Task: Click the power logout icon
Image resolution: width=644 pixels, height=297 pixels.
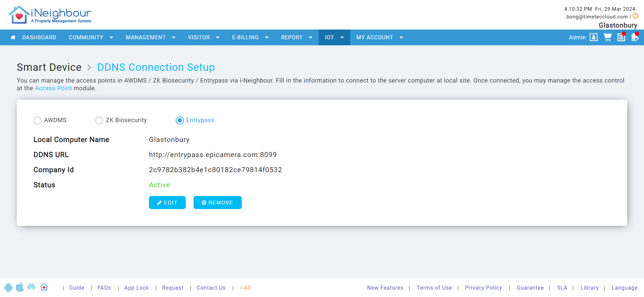Action: (635, 16)
